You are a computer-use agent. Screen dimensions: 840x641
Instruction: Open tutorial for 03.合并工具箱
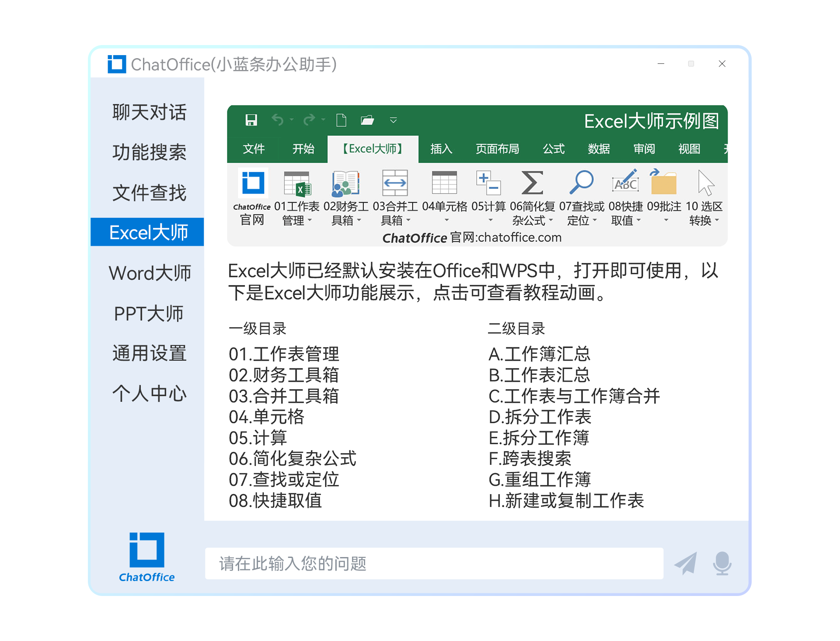point(284,396)
